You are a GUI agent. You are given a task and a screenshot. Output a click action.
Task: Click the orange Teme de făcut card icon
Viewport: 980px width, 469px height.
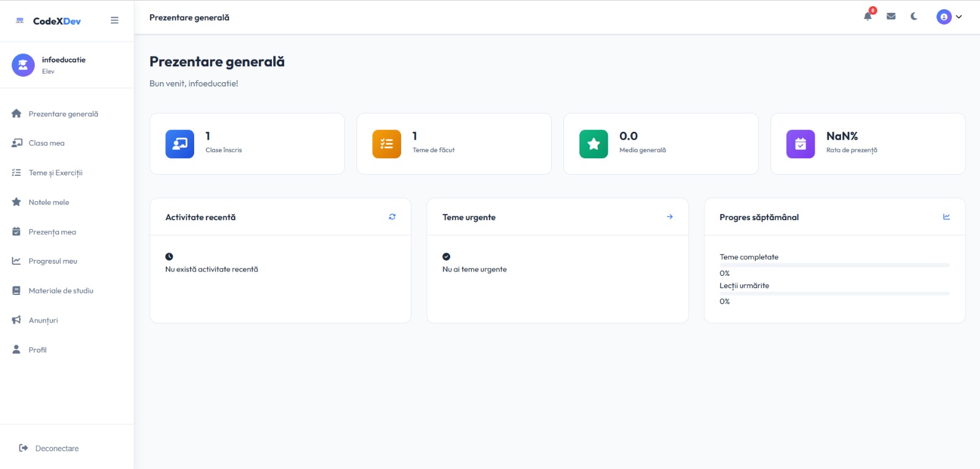(386, 144)
